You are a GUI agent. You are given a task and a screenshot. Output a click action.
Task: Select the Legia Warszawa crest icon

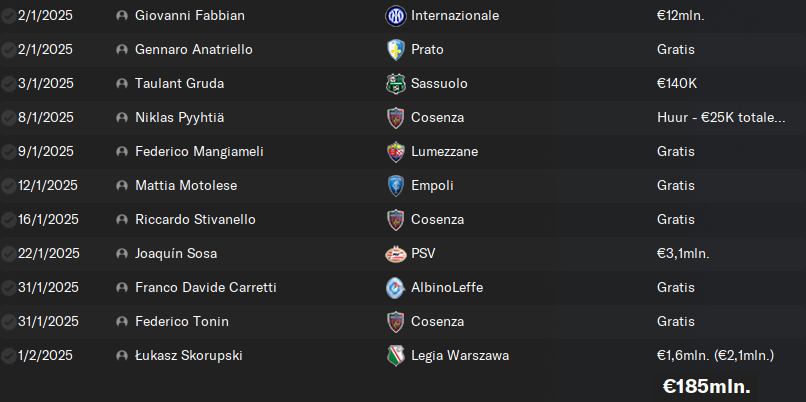(396, 356)
